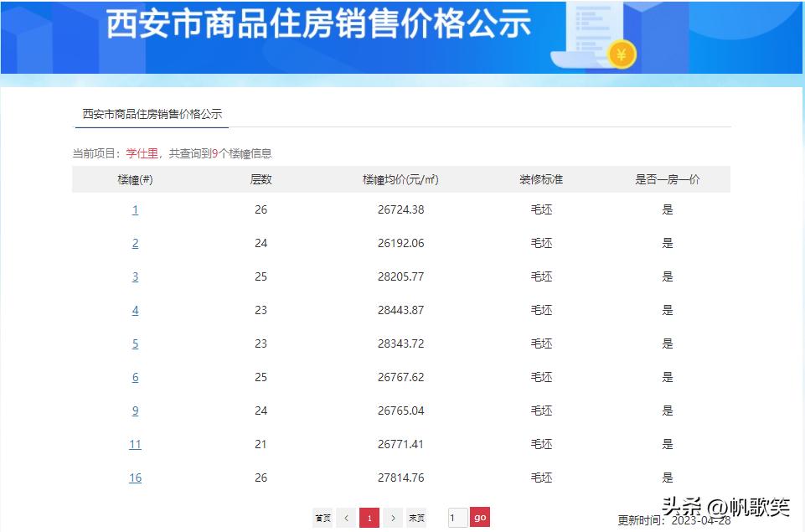Open building 1 price details
Viewport: 805px width, 532px height.
click(135, 209)
